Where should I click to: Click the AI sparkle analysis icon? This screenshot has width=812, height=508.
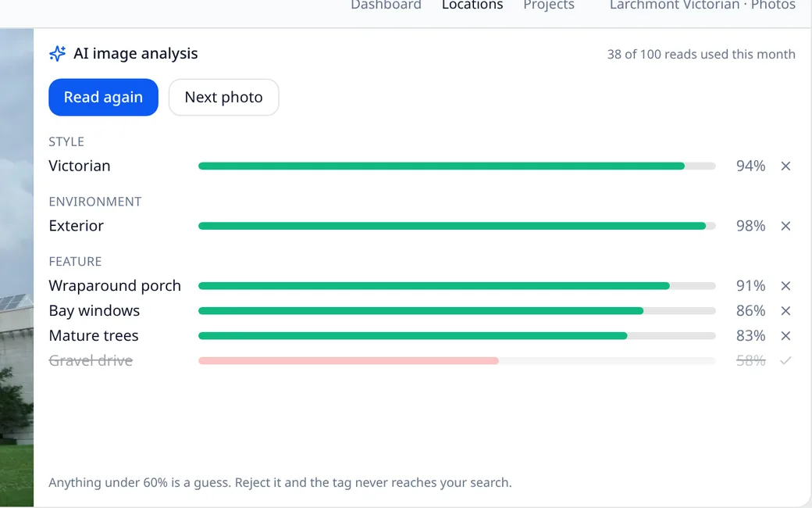click(x=58, y=53)
